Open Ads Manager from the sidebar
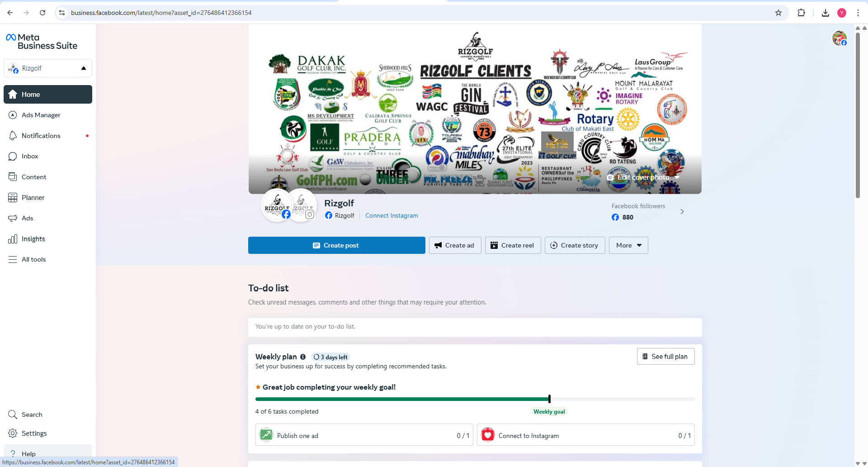Viewport: 868px width, 467px height. (48, 115)
